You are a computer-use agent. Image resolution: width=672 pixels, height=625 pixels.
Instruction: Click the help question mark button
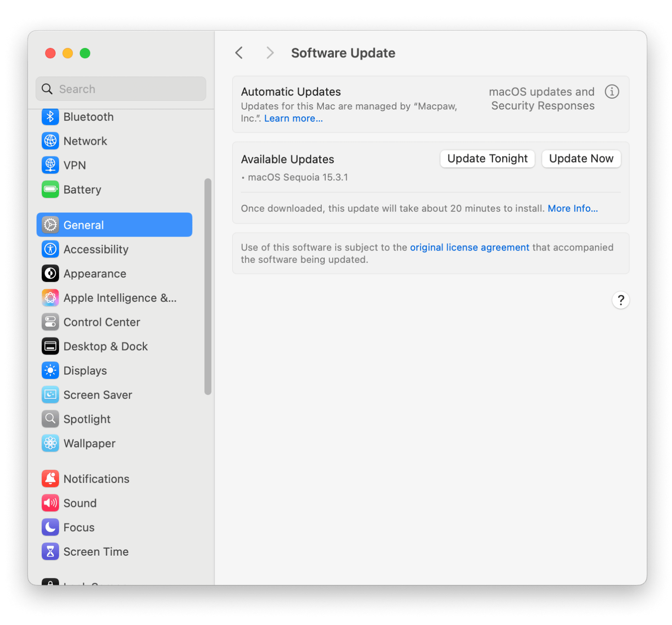coord(620,300)
